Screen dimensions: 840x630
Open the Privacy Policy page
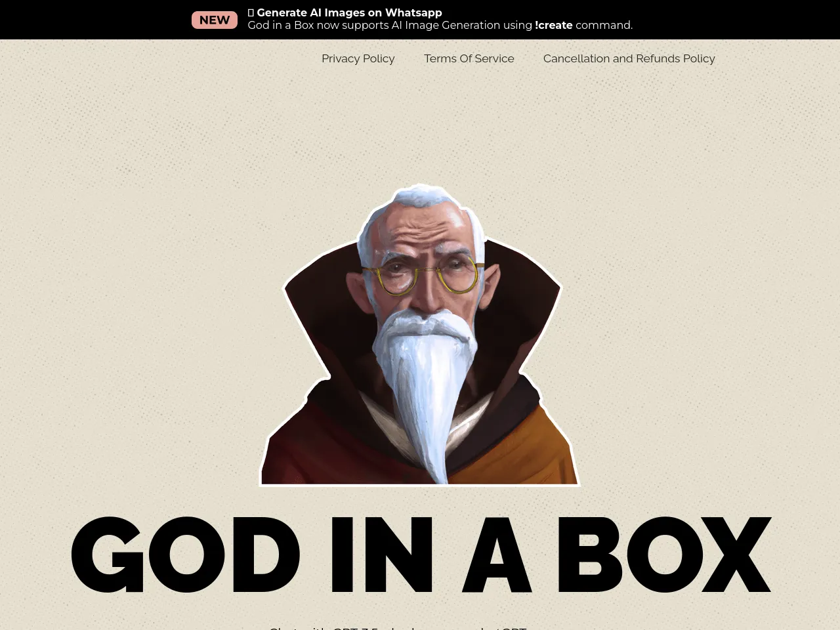pyautogui.click(x=358, y=58)
